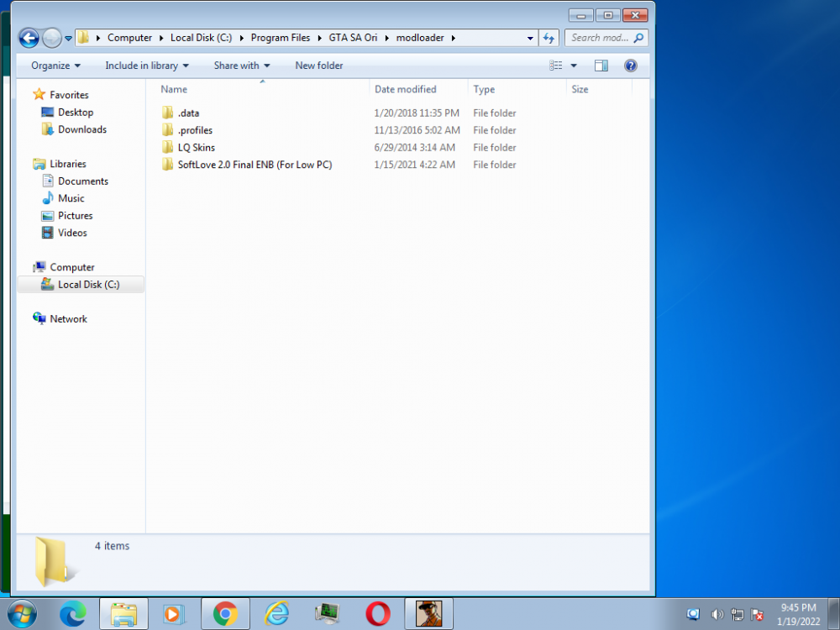
Task: Open Favorites in the navigation pane
Action: click(x=69, y=95)
